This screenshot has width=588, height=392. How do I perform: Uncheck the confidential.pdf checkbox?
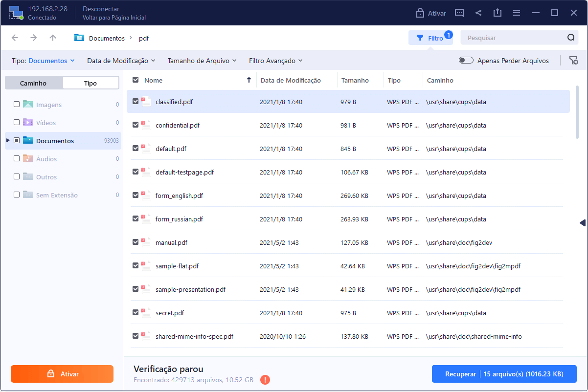[x=136, y=125]
